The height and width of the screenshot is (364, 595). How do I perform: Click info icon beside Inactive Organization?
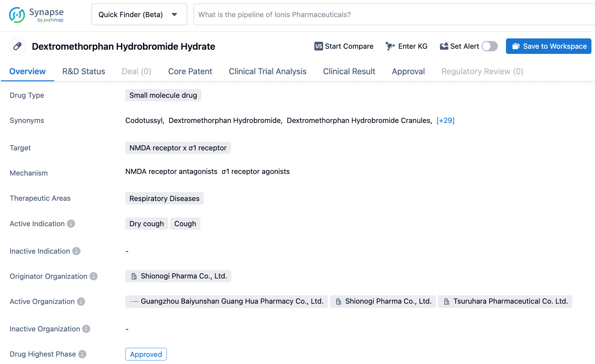pos(86,329)
